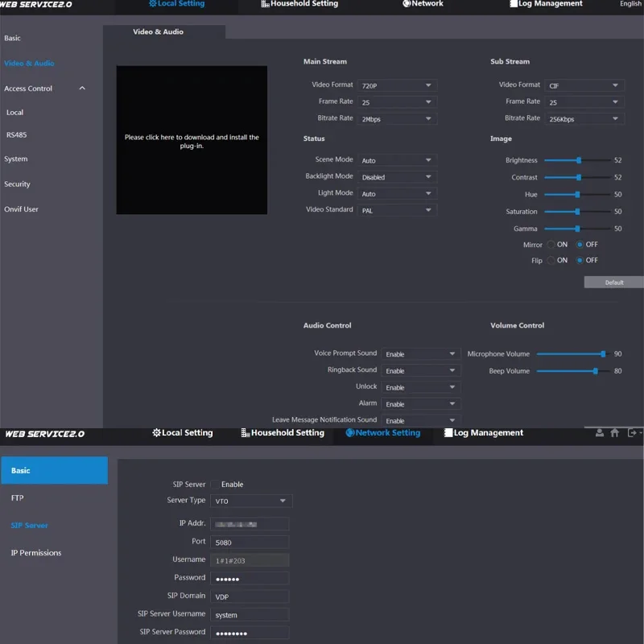The image size is (644, 644).
Task: Open Basic in the upper sidebar
Action: click(12, 38)
